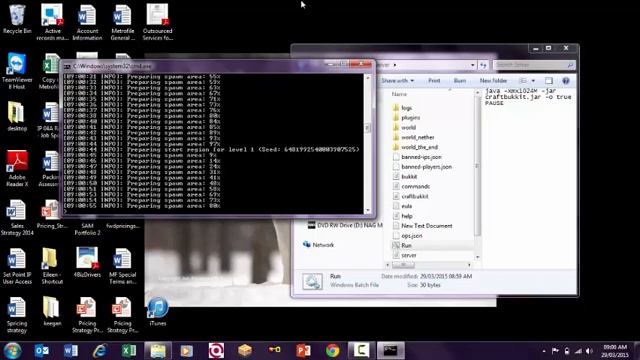This screenshot has height=360, width=640.
Task: Select the ops.json file
Action: 407,236
